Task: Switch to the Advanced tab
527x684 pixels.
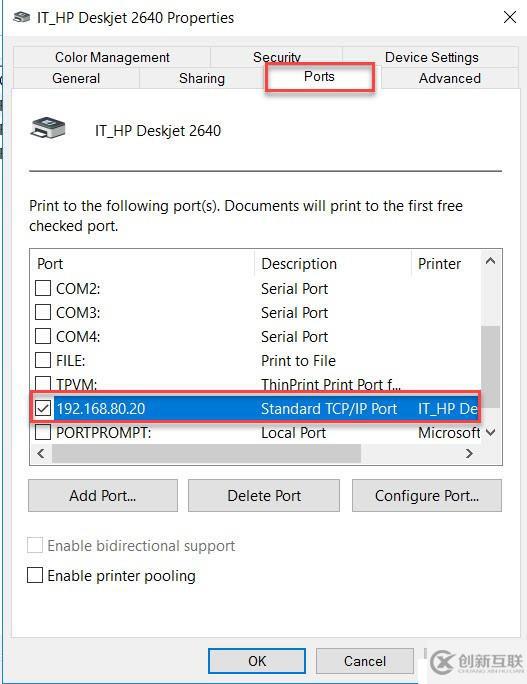Action: (449, 78)
